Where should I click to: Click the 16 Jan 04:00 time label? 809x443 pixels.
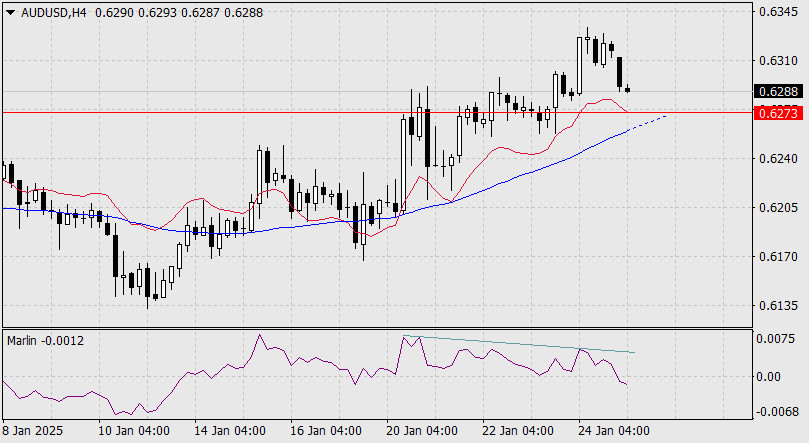(x=326, y=431)
